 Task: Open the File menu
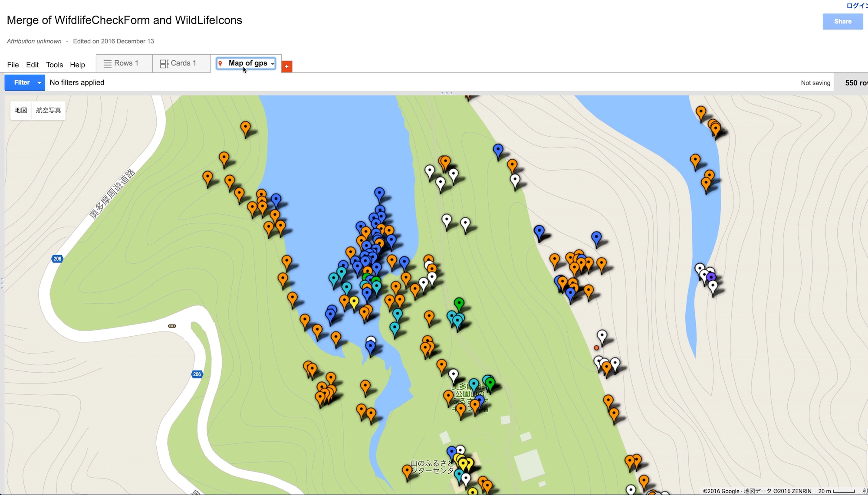pyautogui.click(x=13, y=65)
